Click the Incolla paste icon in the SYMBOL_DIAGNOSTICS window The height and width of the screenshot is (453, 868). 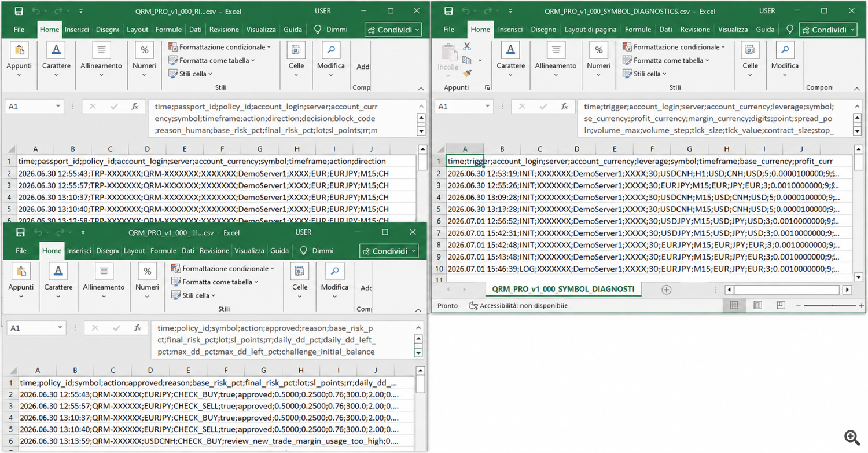(449, 52)
